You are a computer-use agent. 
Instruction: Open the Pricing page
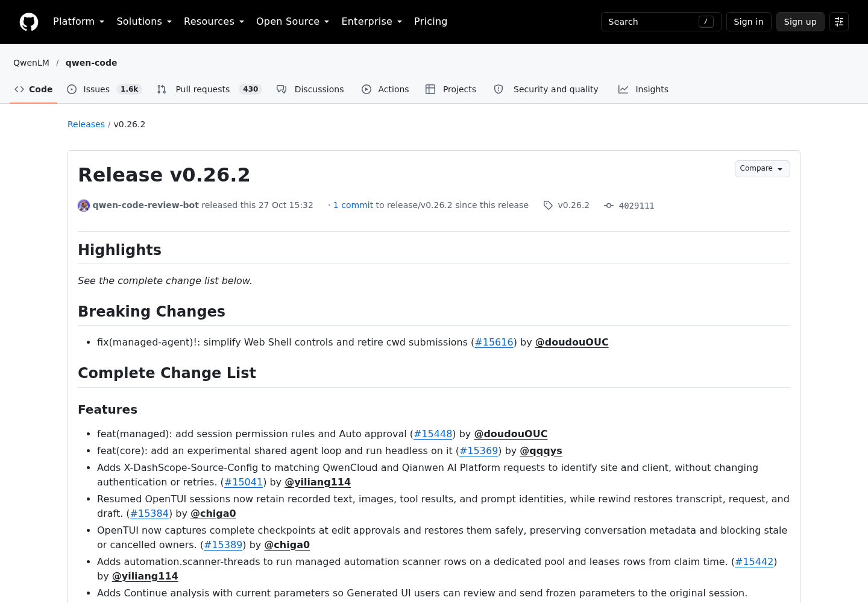pyautogui.click(x=430, y=22)
